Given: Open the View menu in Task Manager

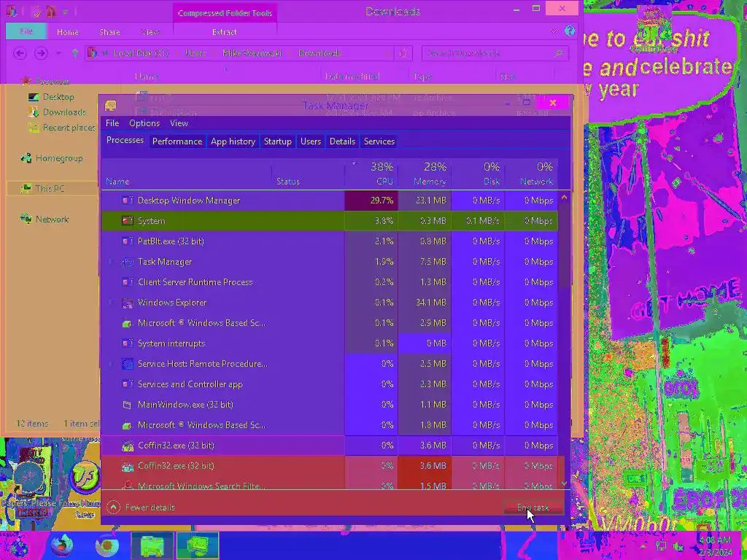Looking at the screenshot, I should 179,122.
